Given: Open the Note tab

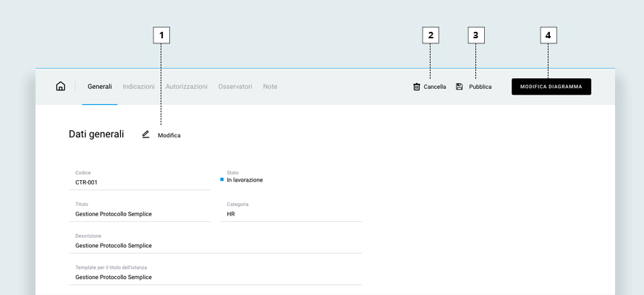Looking at the screenshot, I should click(x=270, y=87).
